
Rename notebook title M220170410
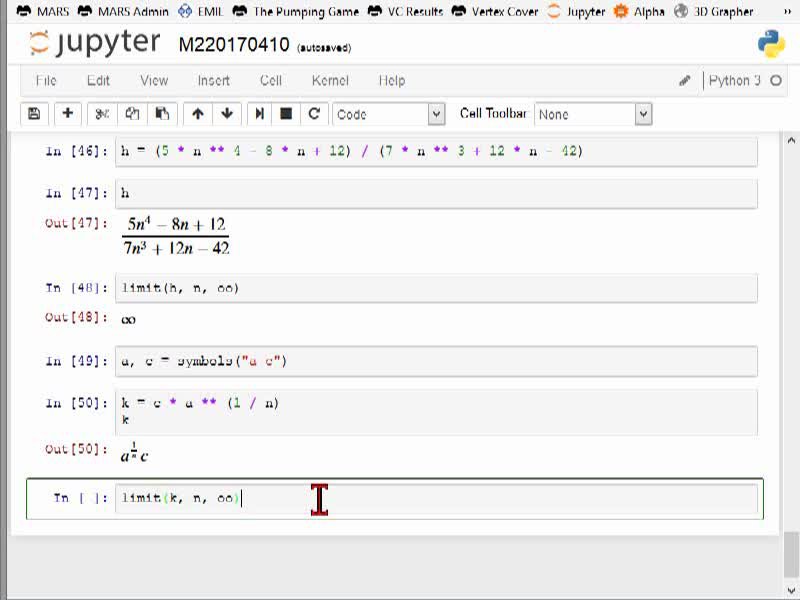click(x=234, y=45)
